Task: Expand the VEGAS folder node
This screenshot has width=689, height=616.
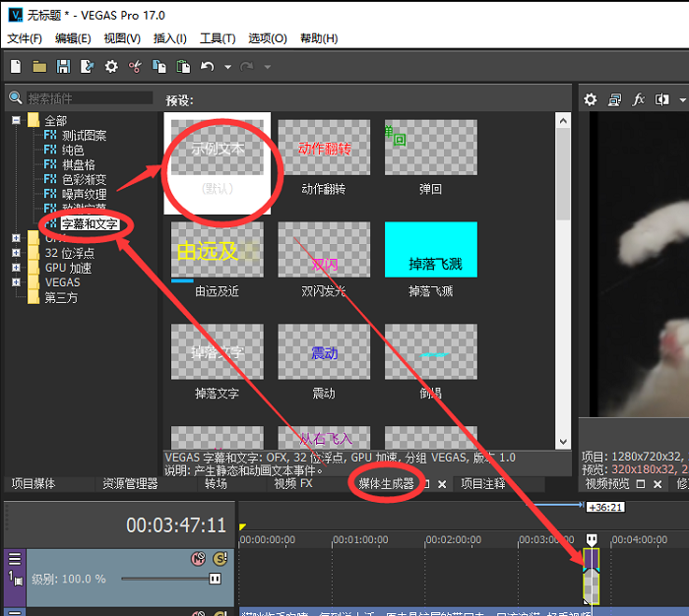Action: coord(17,282)
